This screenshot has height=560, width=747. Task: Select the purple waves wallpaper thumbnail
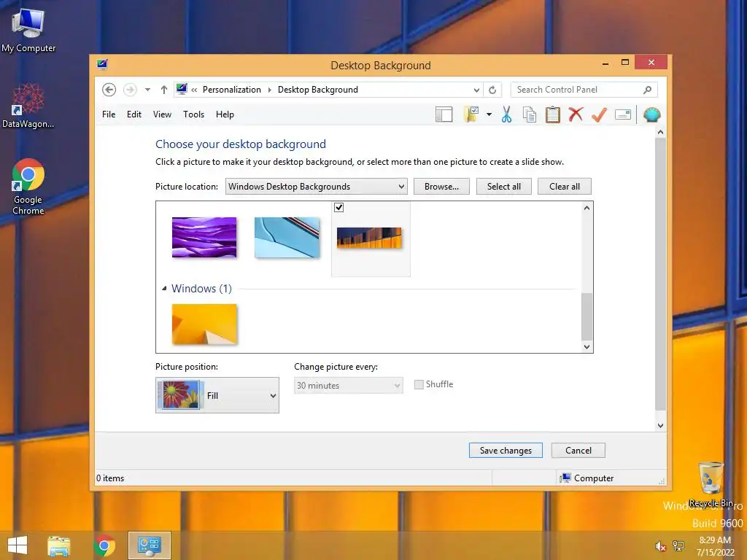pos(204,237)
